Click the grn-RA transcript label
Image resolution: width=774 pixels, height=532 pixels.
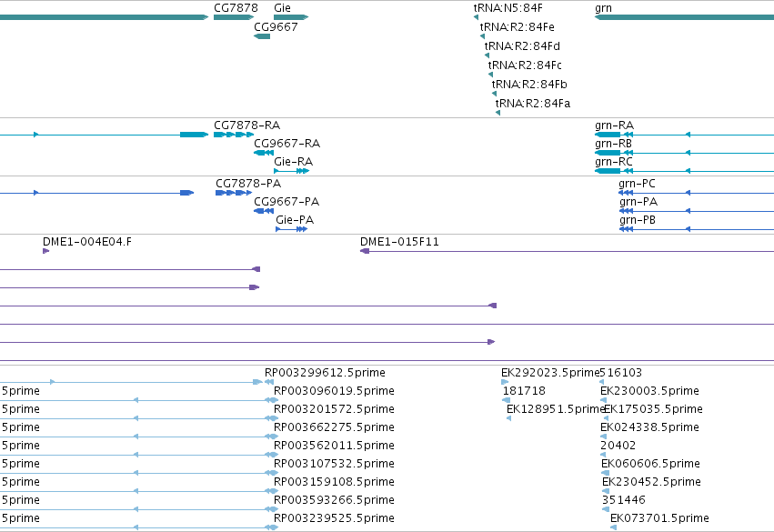point(614,125)
